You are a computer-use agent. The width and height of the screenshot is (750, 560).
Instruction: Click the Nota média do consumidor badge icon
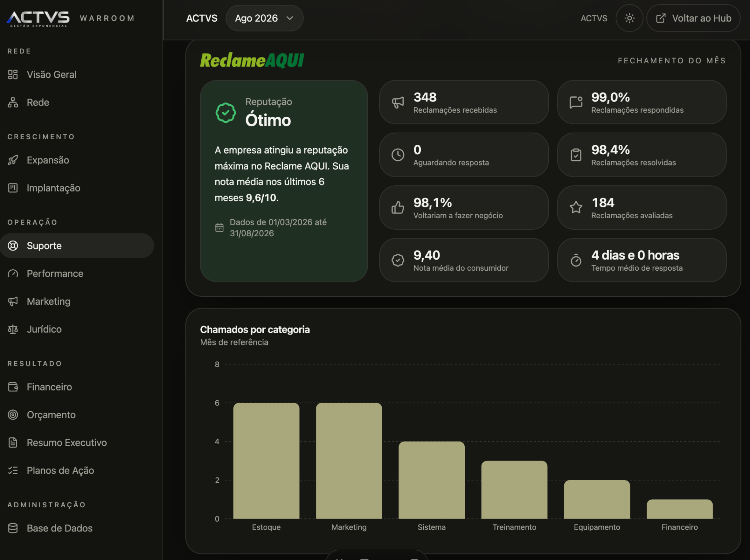pyautogui.click(x=398, y=260)
